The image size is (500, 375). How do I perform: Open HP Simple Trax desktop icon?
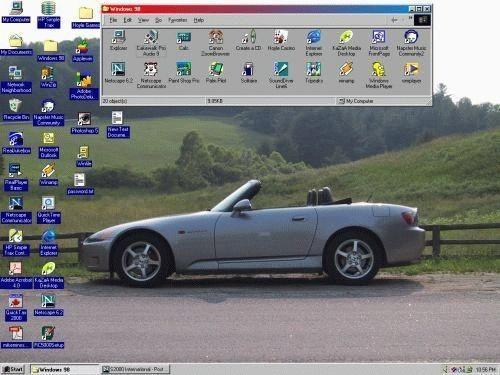49,14
